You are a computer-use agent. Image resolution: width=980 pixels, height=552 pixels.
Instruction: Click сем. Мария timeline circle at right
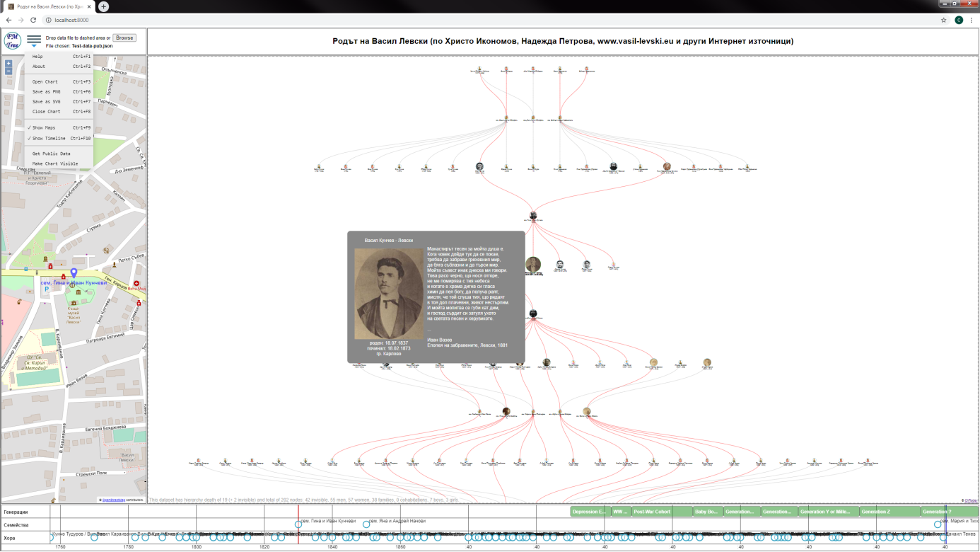938,524
